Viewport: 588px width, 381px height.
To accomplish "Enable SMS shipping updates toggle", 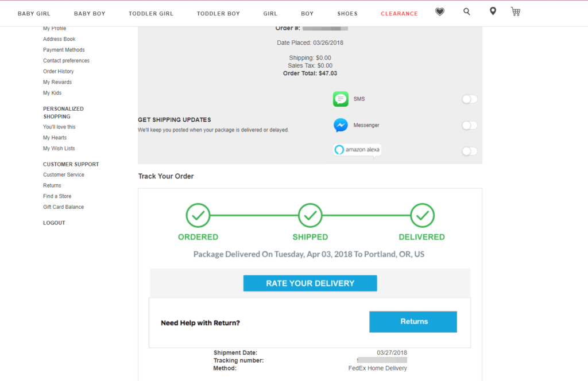I will coord(469,99).
